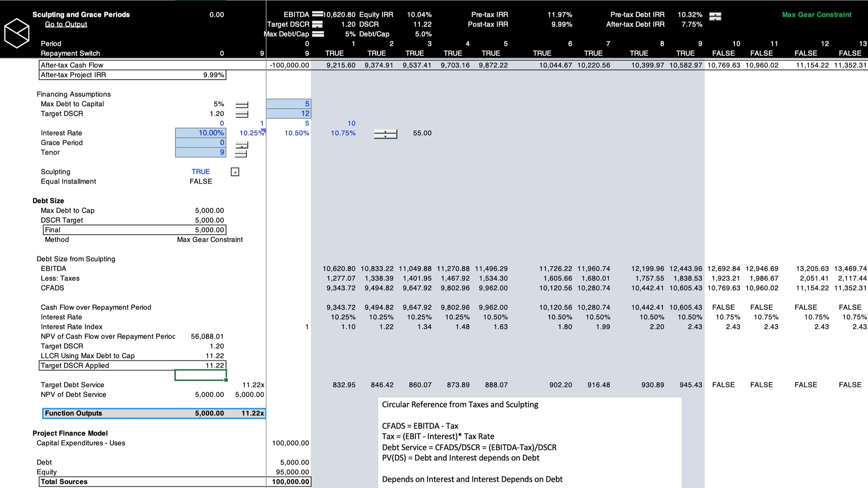Select the Tenor input cell showing 9
Image resolution: width=868 pixels, height=488 pixels.
pyautogui.click(x=201, y=152)
